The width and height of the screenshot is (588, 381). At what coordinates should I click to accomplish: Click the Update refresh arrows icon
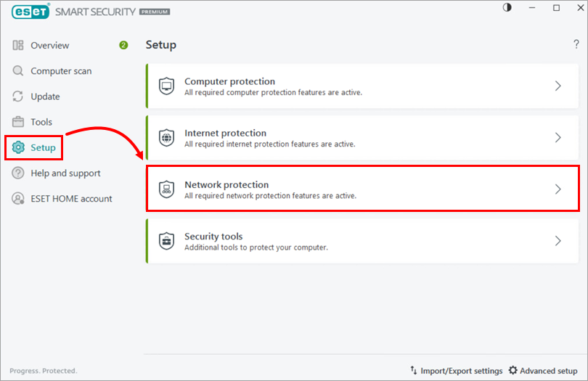(x=18, y=97)
